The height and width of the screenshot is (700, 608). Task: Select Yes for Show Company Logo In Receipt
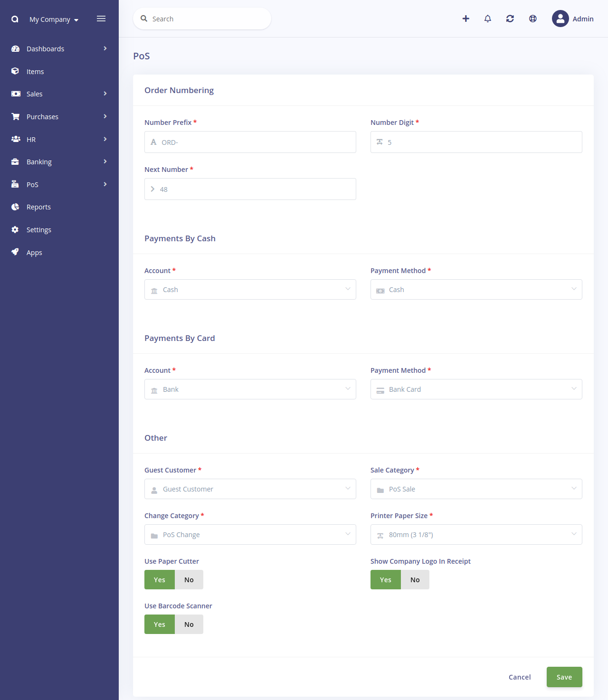pos(386,579)
